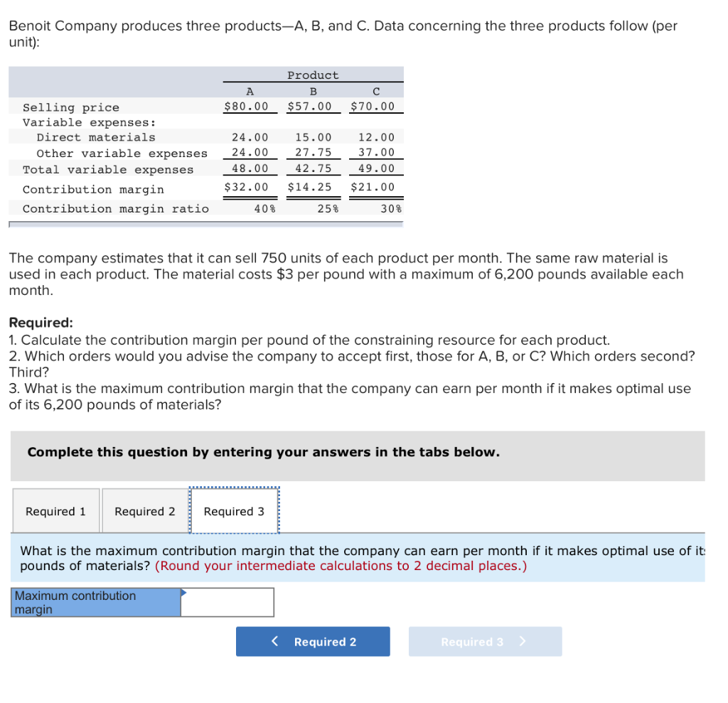728x703 pixels.
Task: Switch to the Required 1 tab
Action: (55, 510)
